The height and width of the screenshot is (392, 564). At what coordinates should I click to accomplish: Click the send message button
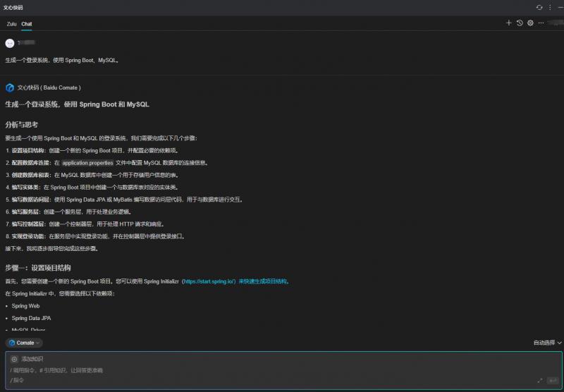click(553, 380)
